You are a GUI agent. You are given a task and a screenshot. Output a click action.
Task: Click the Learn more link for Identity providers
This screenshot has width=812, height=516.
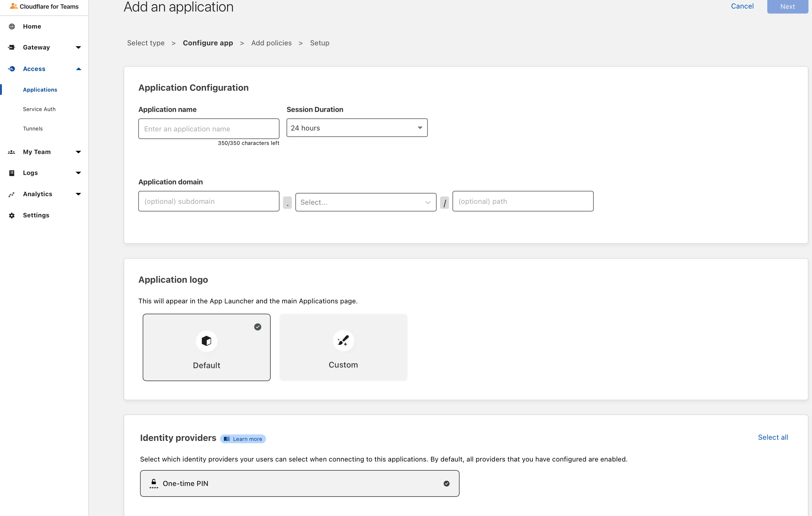[x=243, y=439]
